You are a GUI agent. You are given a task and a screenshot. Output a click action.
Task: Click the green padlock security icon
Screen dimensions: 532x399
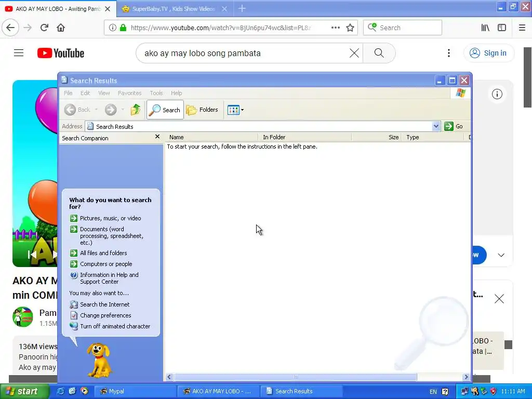[x=123, y=28]
